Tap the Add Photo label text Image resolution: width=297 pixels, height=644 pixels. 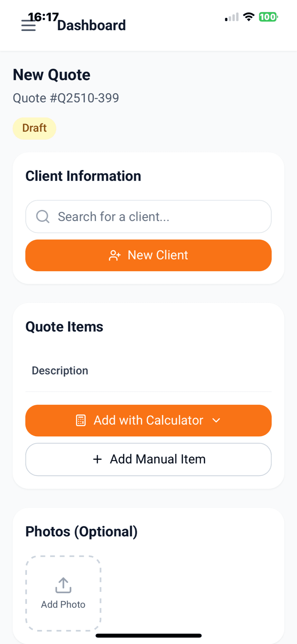point(63,604)
